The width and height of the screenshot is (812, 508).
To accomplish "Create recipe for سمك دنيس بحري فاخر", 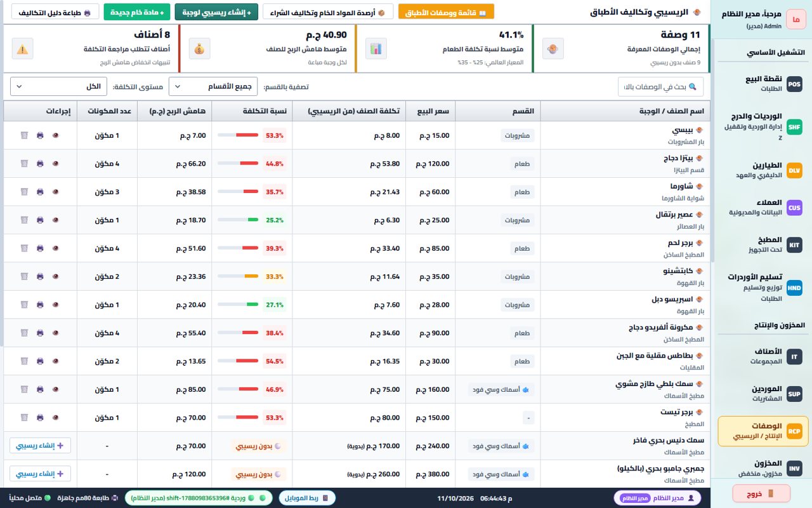I will (x=40, y=446).
